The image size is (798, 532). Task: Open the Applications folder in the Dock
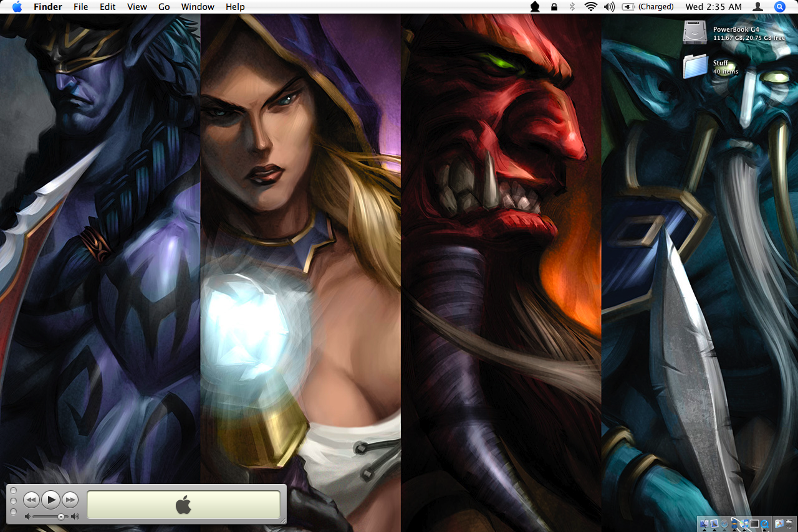pos(779,524)
